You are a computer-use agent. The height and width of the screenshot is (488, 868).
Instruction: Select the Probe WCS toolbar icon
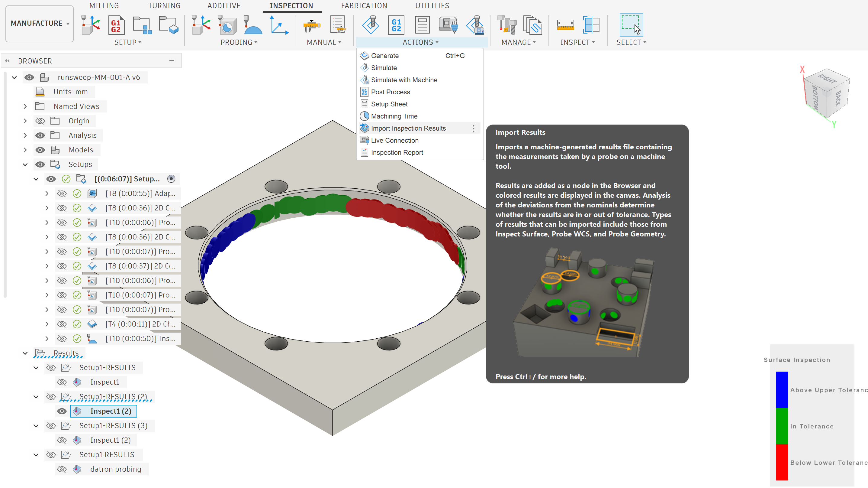coord(201,25)
